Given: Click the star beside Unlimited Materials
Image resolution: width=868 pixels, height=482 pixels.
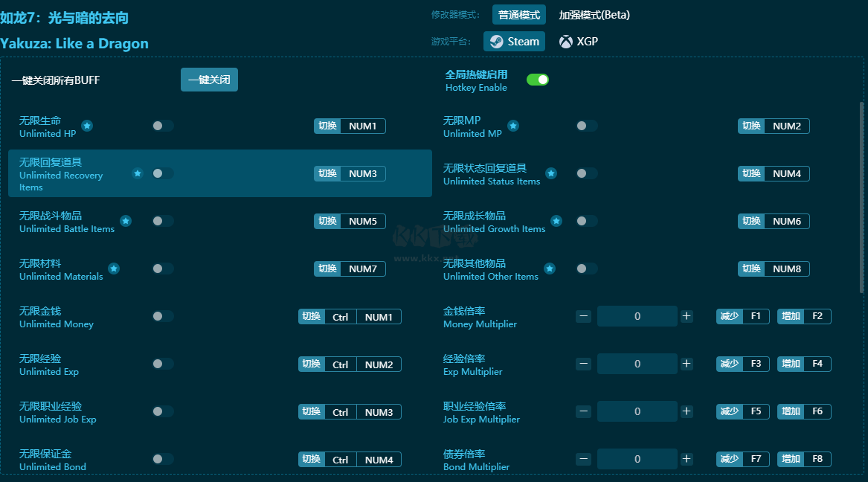Looking at the screenshot, I should pyautogui.click(x=114, y=269).
